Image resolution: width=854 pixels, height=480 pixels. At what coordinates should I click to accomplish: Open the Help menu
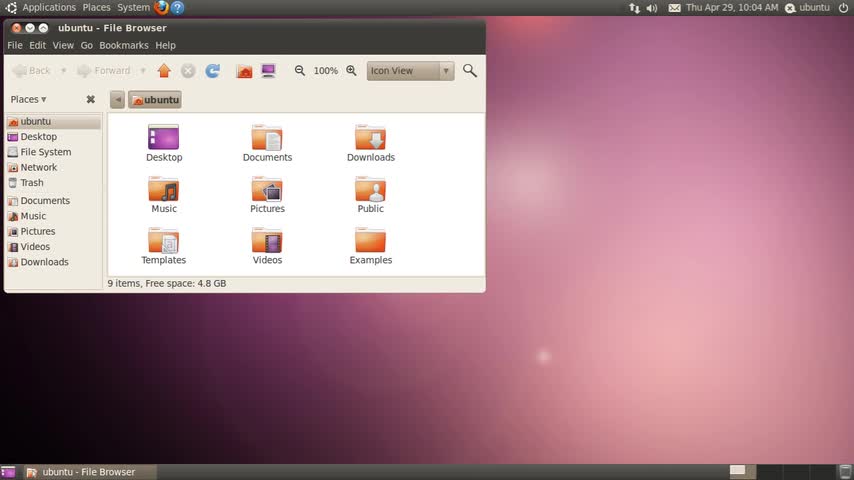(x=166, y=45)
